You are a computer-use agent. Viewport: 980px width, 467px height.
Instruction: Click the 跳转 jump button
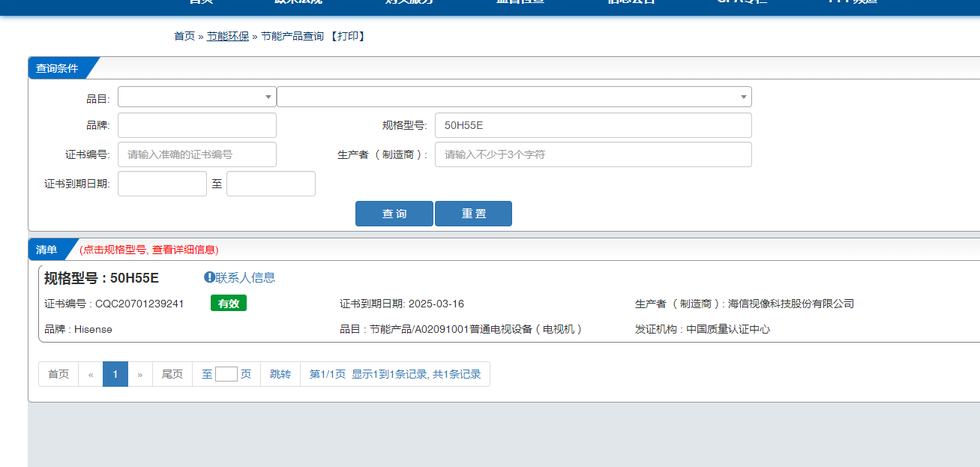(x=280, y=374)
